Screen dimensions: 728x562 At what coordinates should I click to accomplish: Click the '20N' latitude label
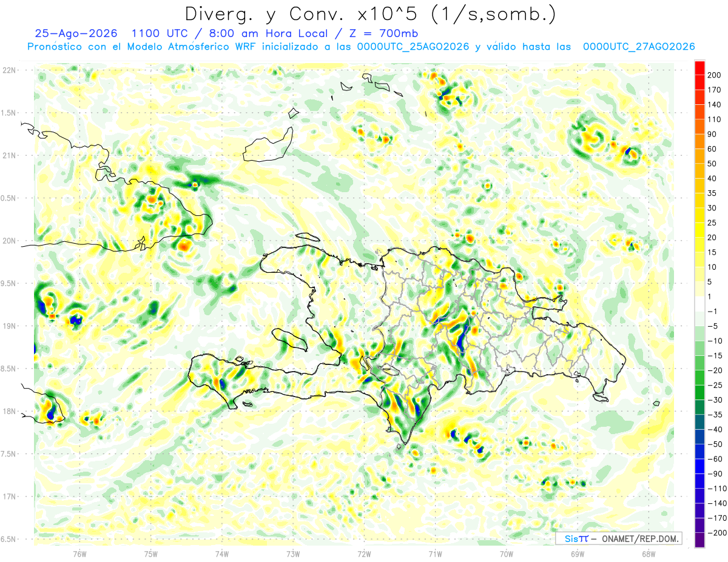pyautogui.click(x=10, y=241)
